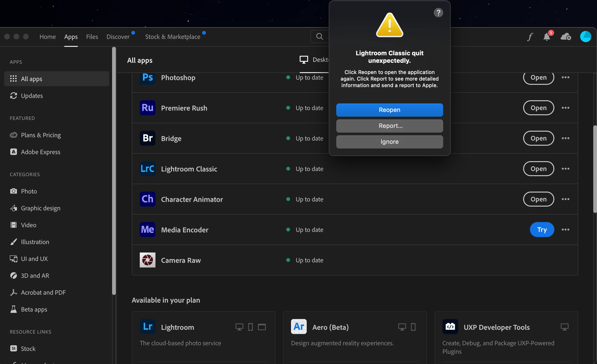597x364 pixels.
Task: Click Try button for Media Encoder
Action: point(541,230)
